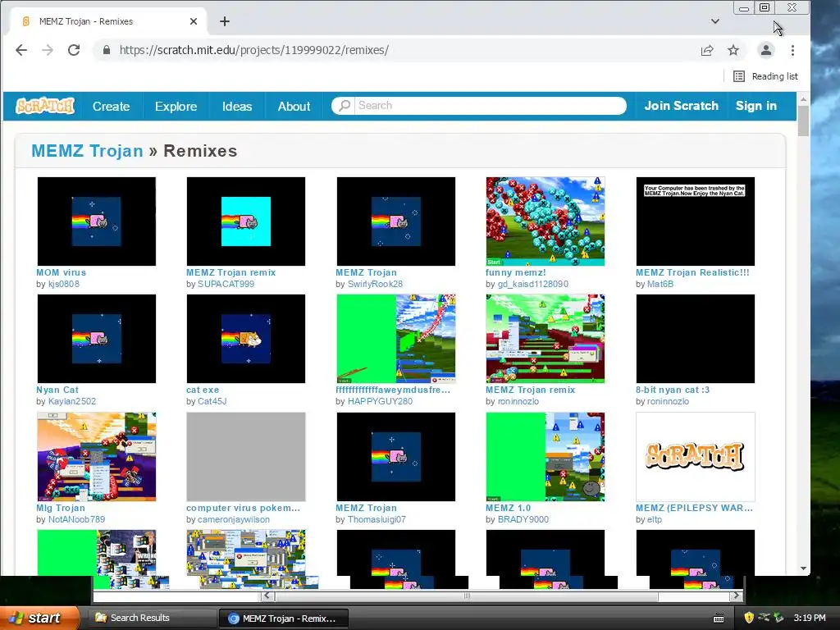Open the MEMZ (EPILEPSY WAR... Scratch logo thumbnail
Screen dimensions: 840x630
[696, 456]
